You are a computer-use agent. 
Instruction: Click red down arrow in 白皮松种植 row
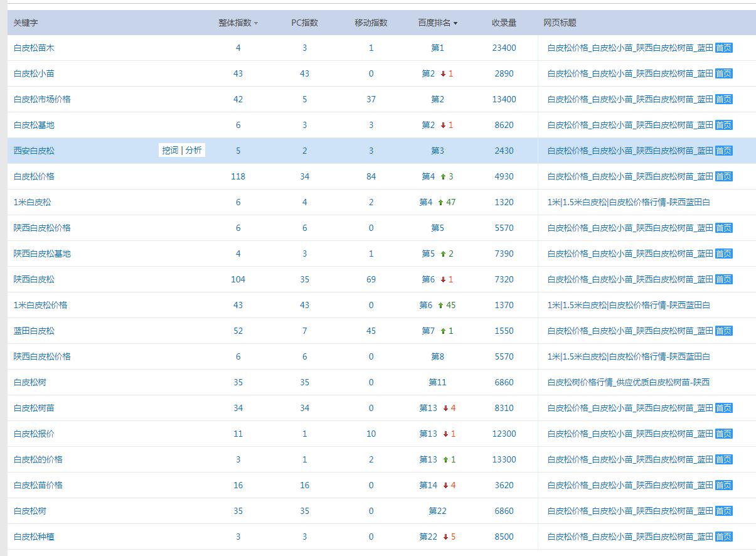point(445,537)
